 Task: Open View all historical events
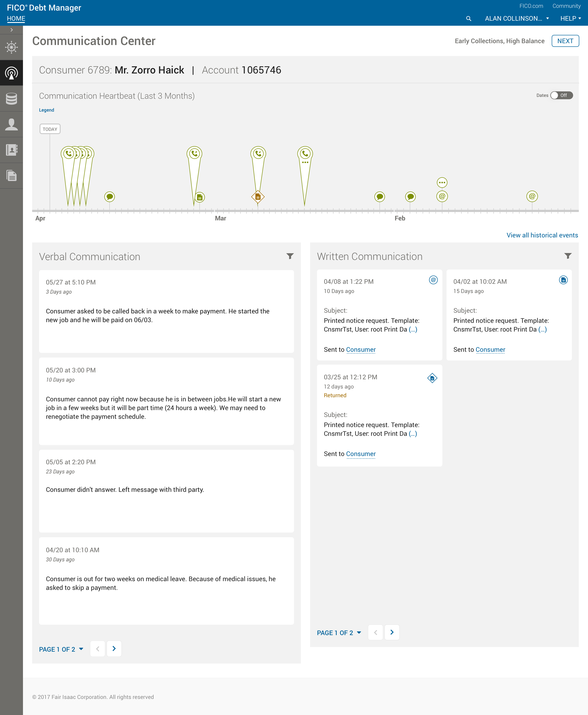tap(542, 235)
